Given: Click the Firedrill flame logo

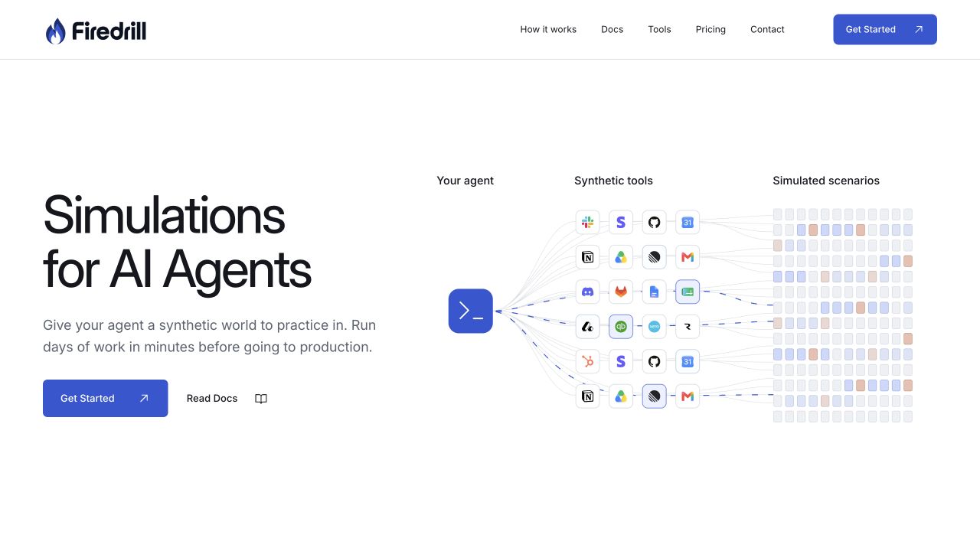Looking at the screenshot, I should tap(55, 31).
